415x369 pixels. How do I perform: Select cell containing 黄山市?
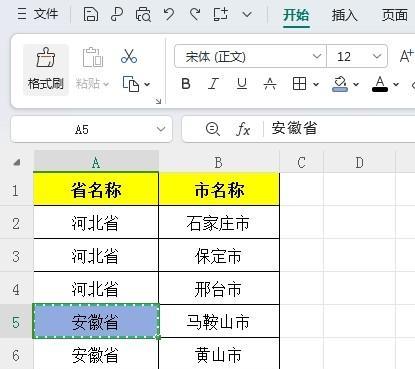(219, 354)
